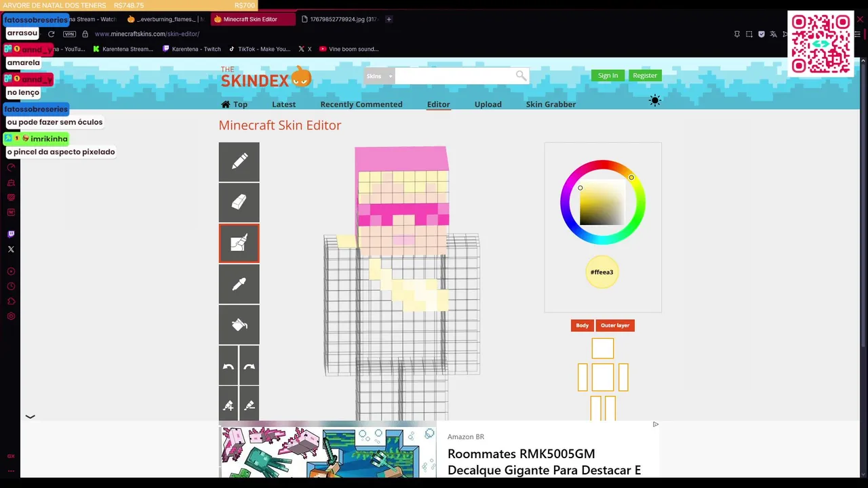This screenshot has height=488, width=868.
Task: Open the Upload page
Action: click(x=488, y=104)
